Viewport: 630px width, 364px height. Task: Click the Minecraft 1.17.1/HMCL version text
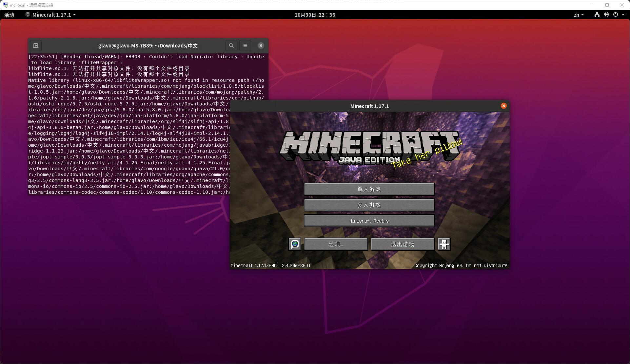point(271,265)
